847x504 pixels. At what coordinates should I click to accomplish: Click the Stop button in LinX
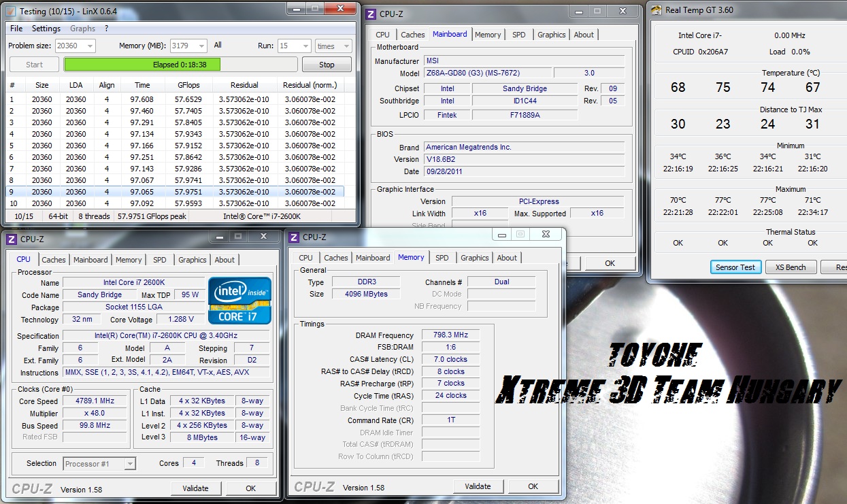(x=327, y=65)
